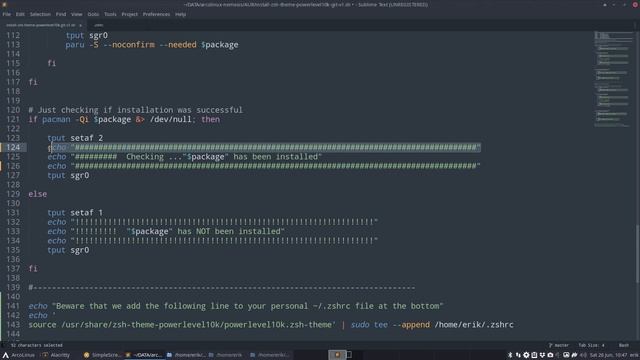The image size is (640, 360).
Task: Click the 'tput setaf 2' line
Action: 75,138
